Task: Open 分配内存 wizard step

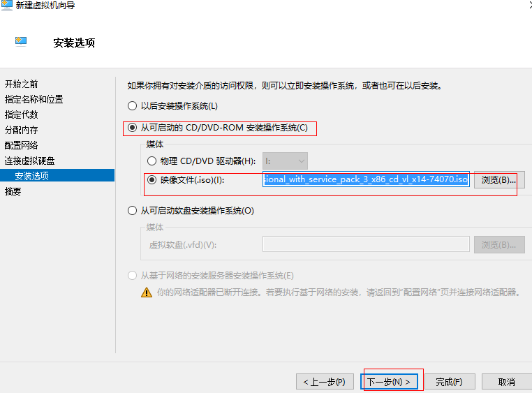Action: pos(22,130)
